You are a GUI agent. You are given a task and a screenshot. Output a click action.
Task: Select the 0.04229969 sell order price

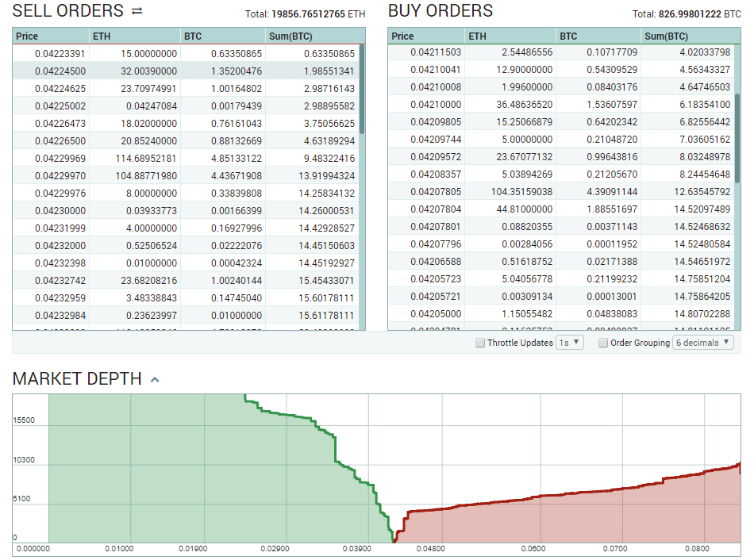(60, 159)
